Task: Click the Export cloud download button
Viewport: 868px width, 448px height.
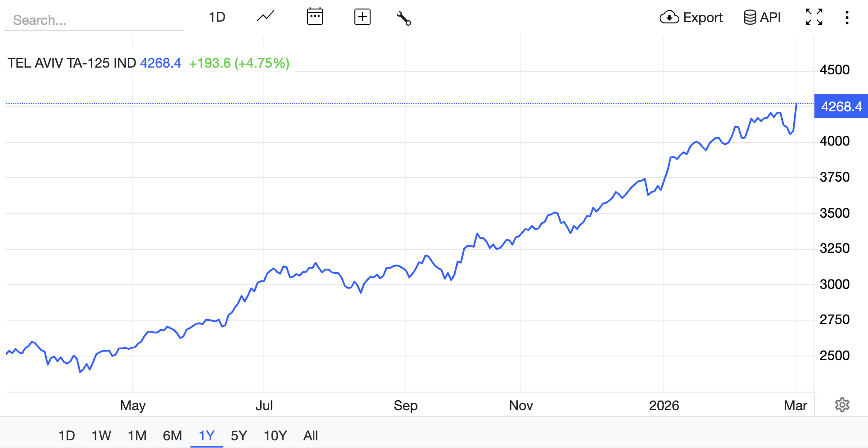Action: pyautogui.click(x=691, y=18)
